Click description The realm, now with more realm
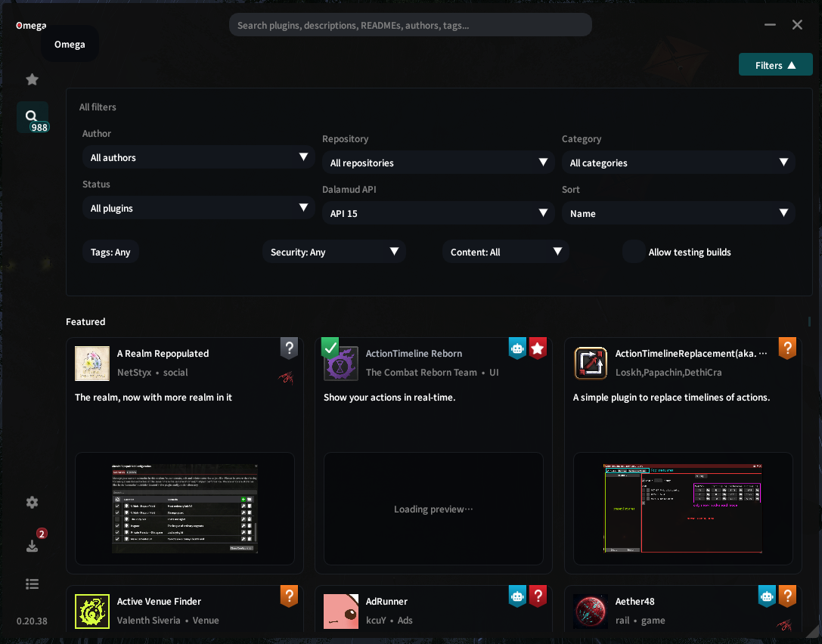The image size is (822, 644). pyautogui.click(x=153, y=397)
